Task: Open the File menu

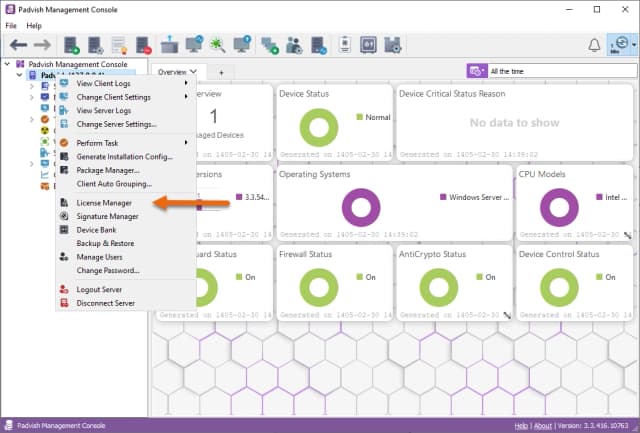Action: (11, 25)
